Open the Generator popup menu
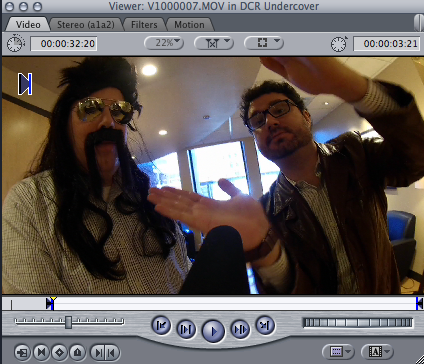 [x=377, y=351]
